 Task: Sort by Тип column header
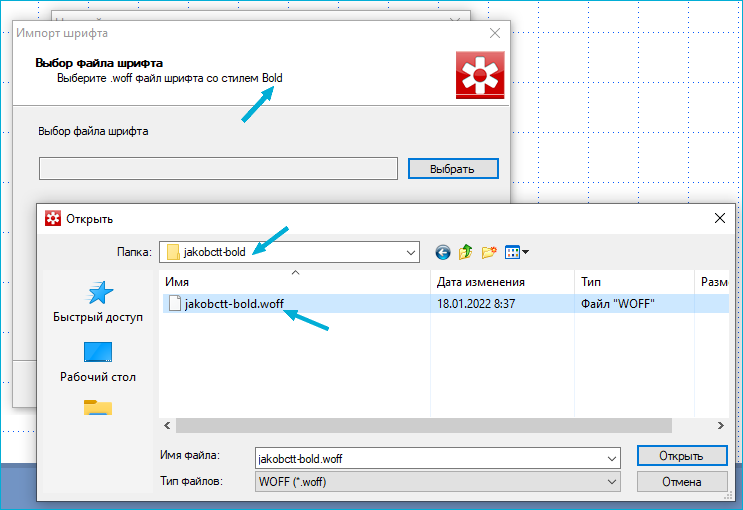[634, 282]
